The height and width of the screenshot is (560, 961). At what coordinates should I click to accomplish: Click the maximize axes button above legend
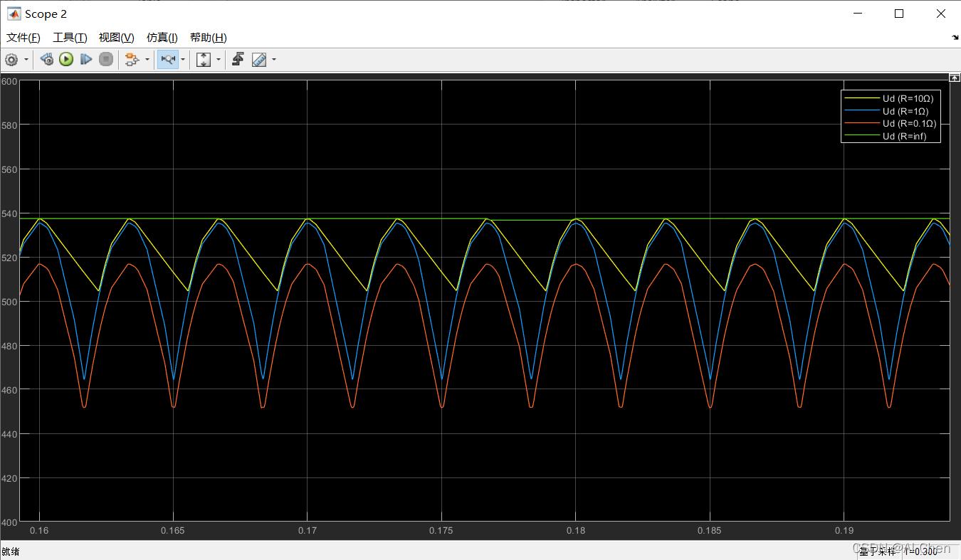click(955, 76)
